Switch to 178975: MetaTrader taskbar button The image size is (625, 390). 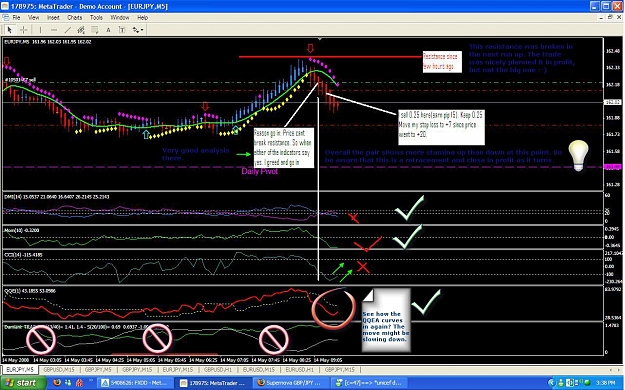click(x=212, y=383)
